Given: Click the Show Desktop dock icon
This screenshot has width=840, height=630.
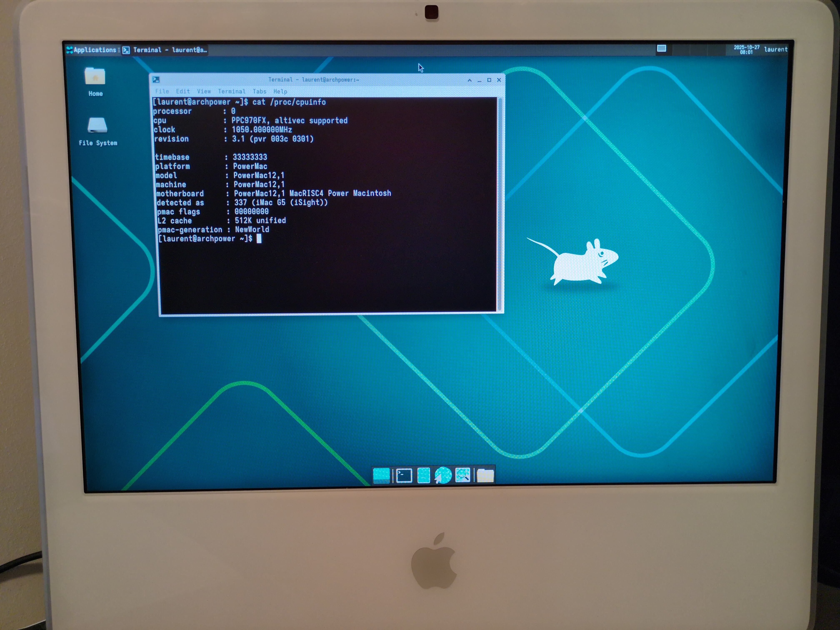Looking at the screenshot, I should click(x=381, y=475).
